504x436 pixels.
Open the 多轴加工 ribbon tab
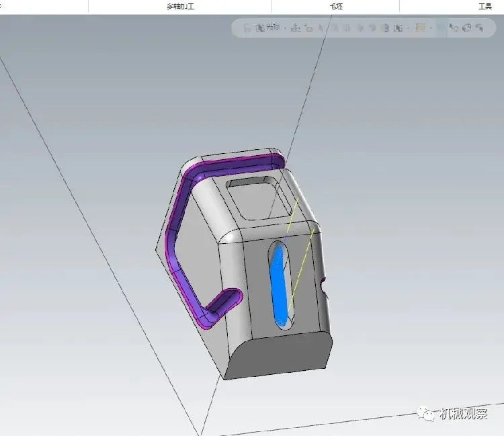(x=180, y=7)
